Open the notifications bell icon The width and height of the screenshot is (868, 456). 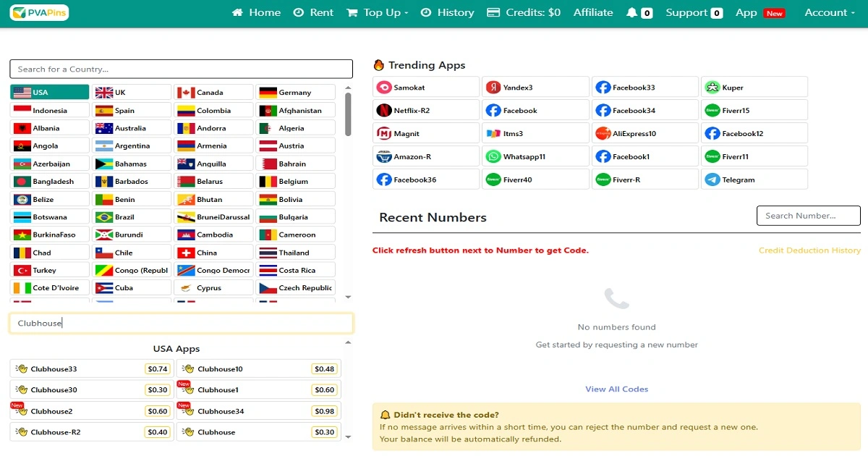(x=631, y=12)
